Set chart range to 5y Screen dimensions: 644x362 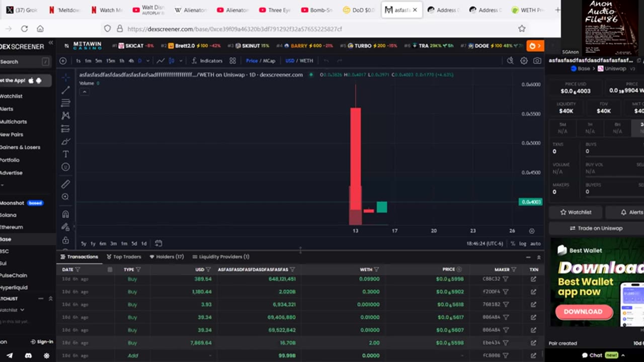(x=84, y=243)
